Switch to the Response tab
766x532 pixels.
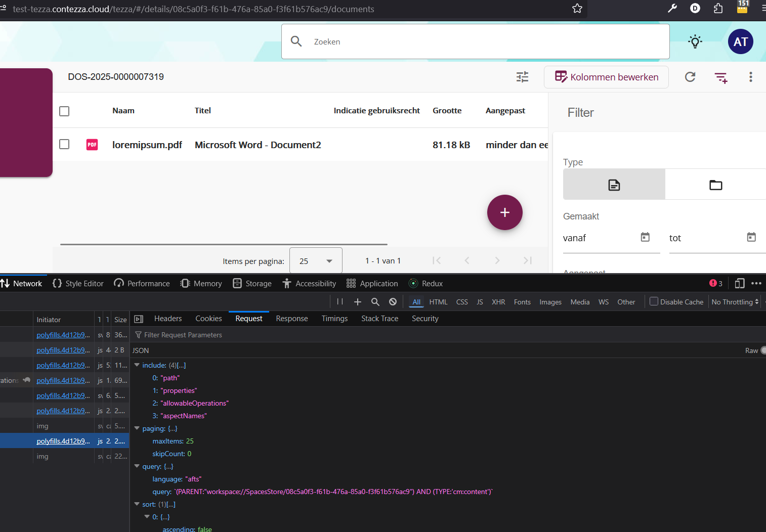291,319
